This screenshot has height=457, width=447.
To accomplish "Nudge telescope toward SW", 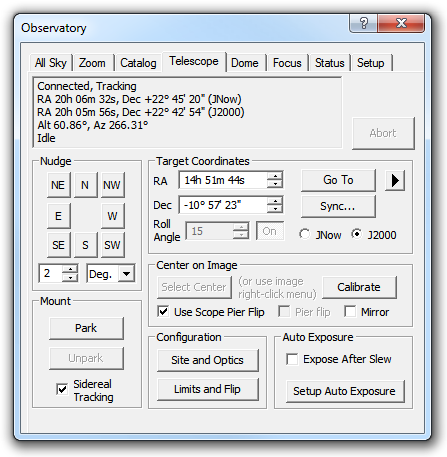I will pyautogui.click(x=112, y=245).
